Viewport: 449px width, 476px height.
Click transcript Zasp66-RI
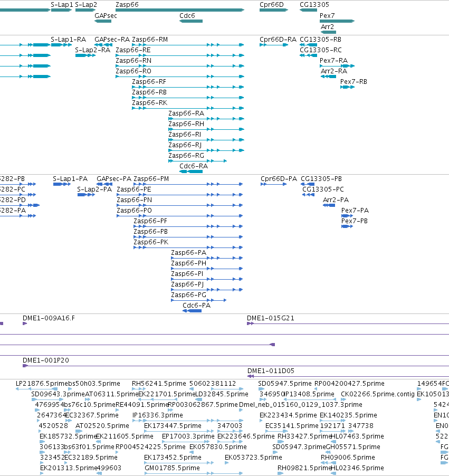pos(206,140)
